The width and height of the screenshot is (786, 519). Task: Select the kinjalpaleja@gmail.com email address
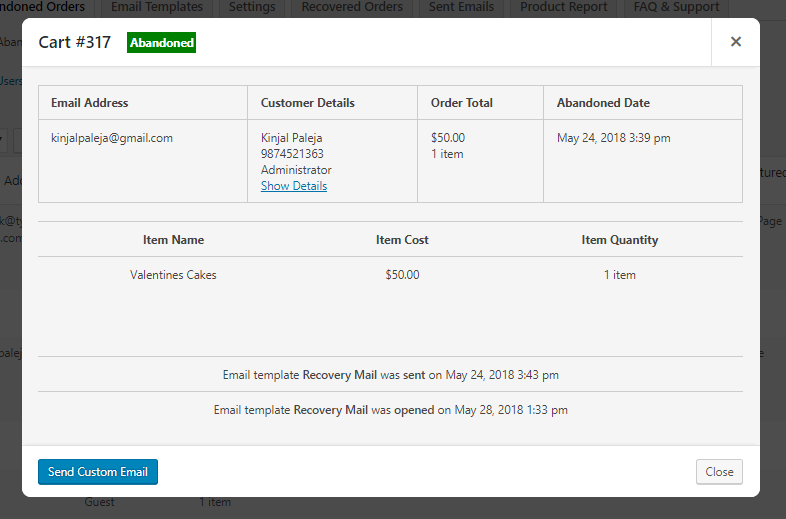click(112, 138)
